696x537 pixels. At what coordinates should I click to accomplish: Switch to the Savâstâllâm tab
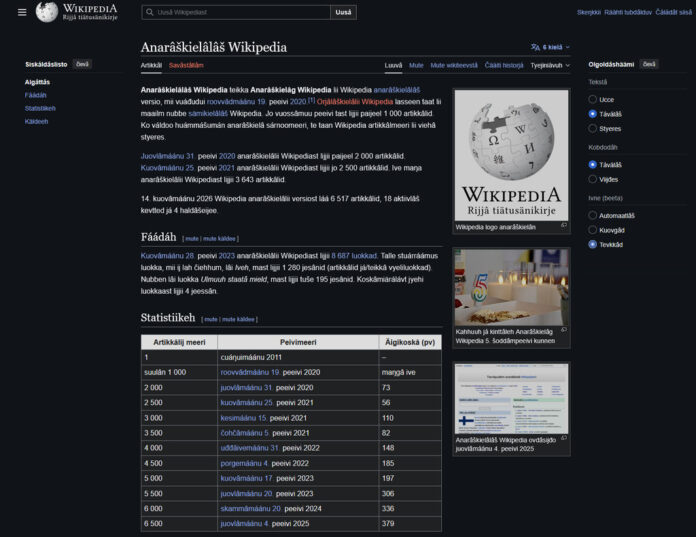(186, 65)
